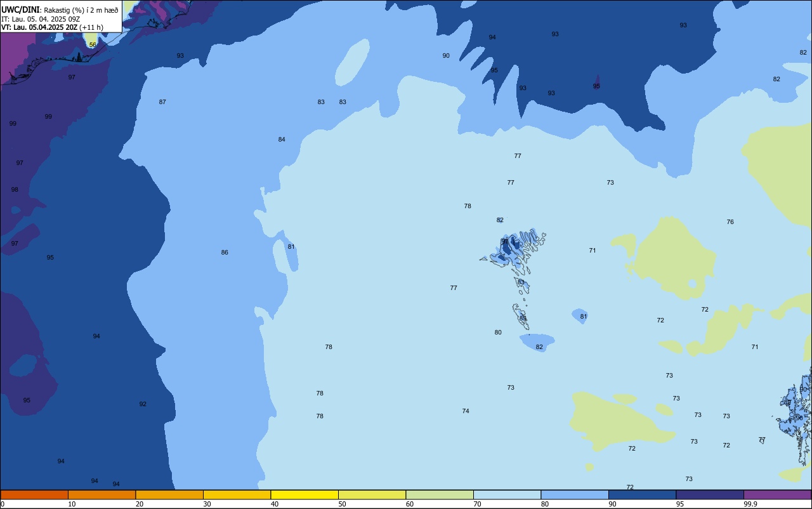
Task: Click the '74' humidity value on the map
Action: (466, 411)
